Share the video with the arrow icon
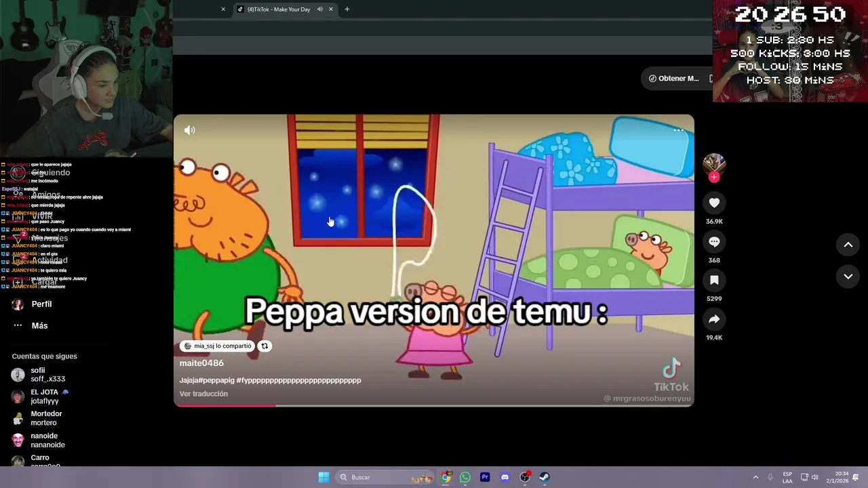The image size is (868, 488). click(714, 319)
